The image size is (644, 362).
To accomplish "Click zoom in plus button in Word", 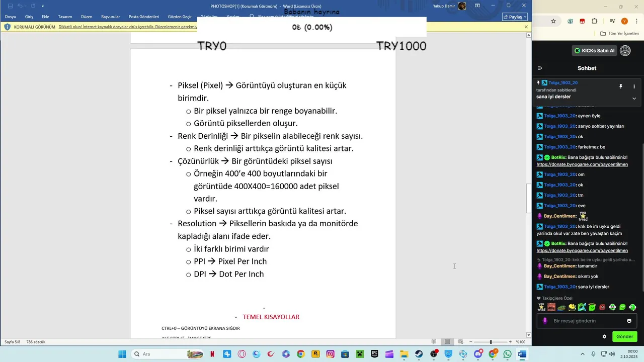I will [x=510, y=342].
